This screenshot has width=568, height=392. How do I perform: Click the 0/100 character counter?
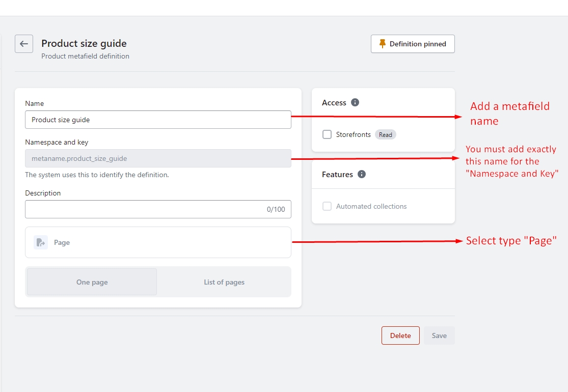[x=276, y=209]
